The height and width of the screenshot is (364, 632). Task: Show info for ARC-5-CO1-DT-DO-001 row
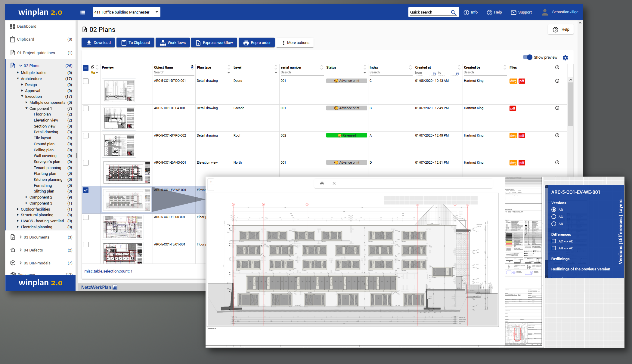557,81
